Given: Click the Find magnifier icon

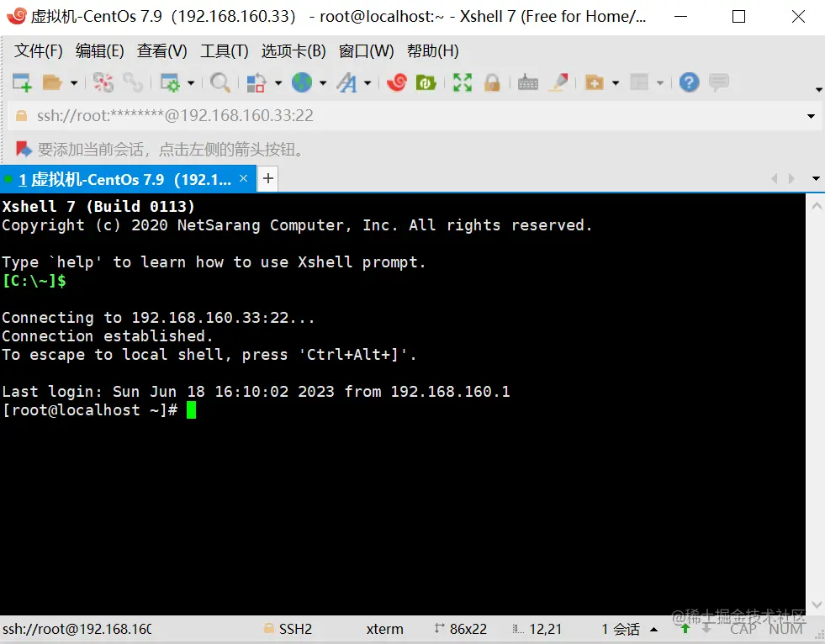Looking at the screenshot, I should pos(220,82).
